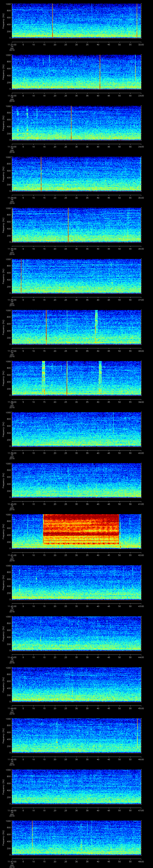
Task: Pick the red spike near 27 seconds in the 11:33 spectrogram
Action: click(x=71, y=123)
